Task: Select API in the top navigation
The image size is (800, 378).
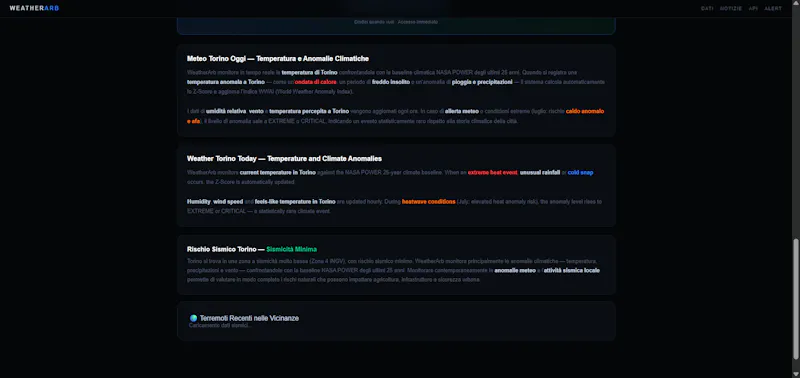Action: [x=753, y=9]
